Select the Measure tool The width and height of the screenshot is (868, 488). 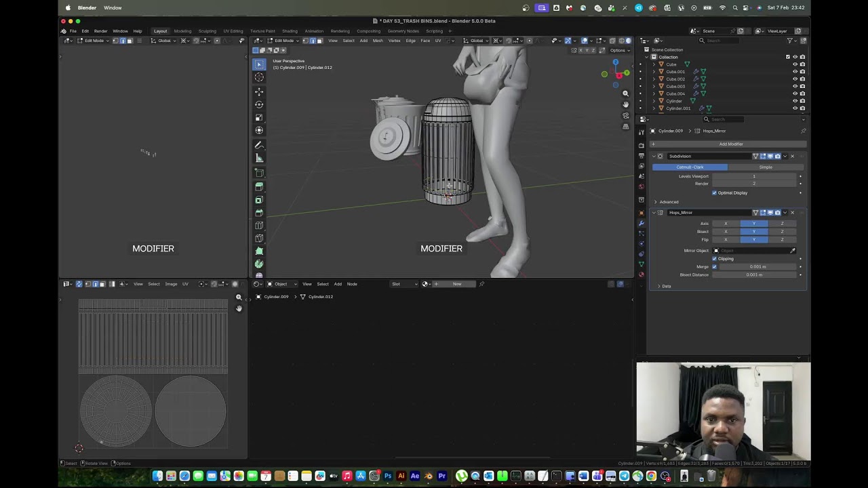259,158
